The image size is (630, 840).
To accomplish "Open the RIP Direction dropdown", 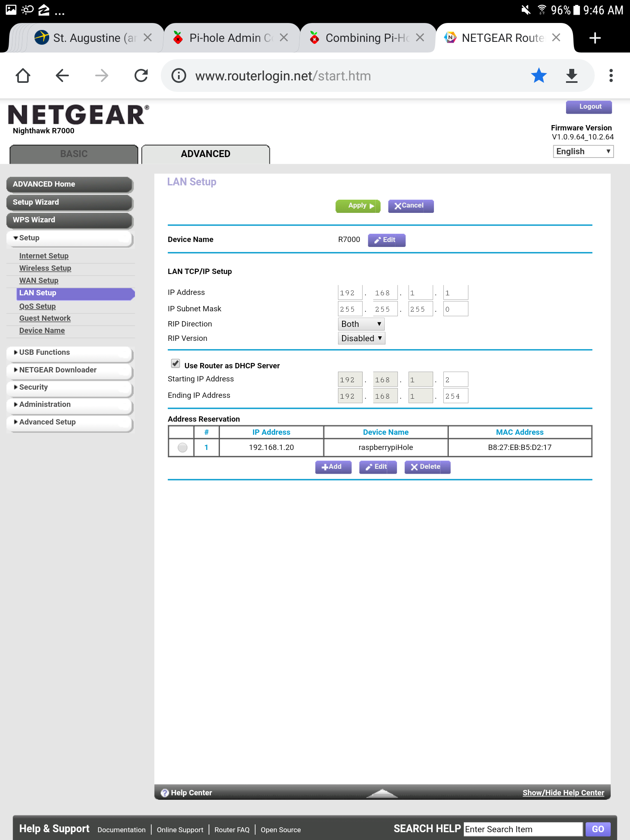I will 361,324.
